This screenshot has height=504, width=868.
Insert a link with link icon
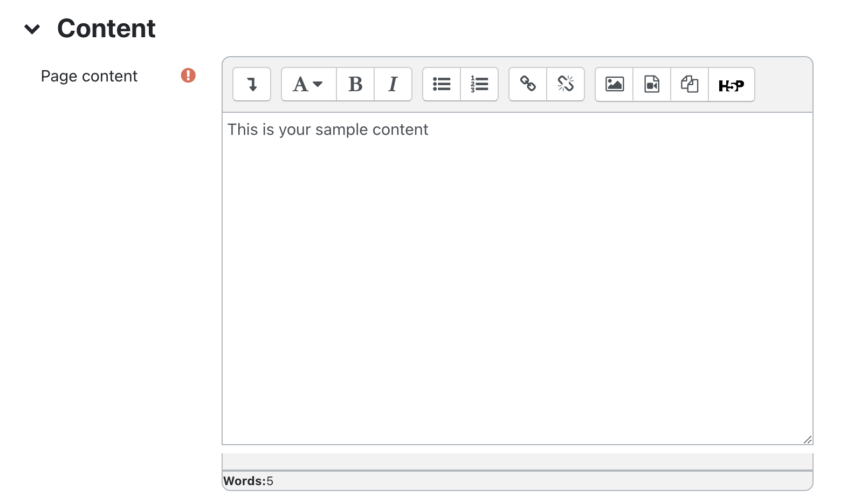[x=528, y=84]
